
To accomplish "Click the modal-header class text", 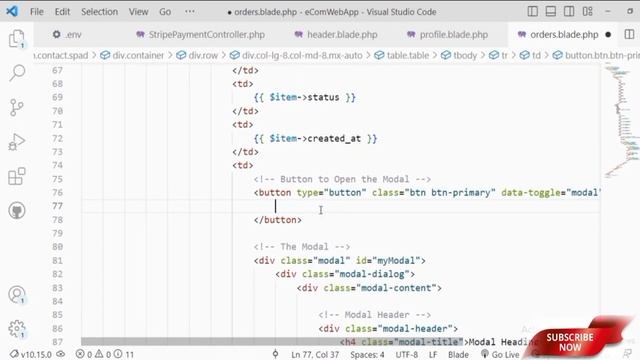I will pyautogui.click(x=415, y=329).
